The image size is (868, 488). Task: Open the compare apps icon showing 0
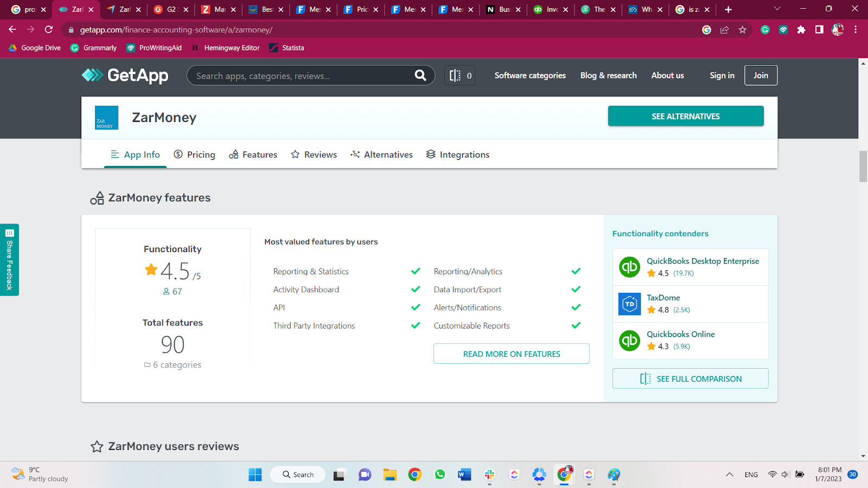click(460, 75)
